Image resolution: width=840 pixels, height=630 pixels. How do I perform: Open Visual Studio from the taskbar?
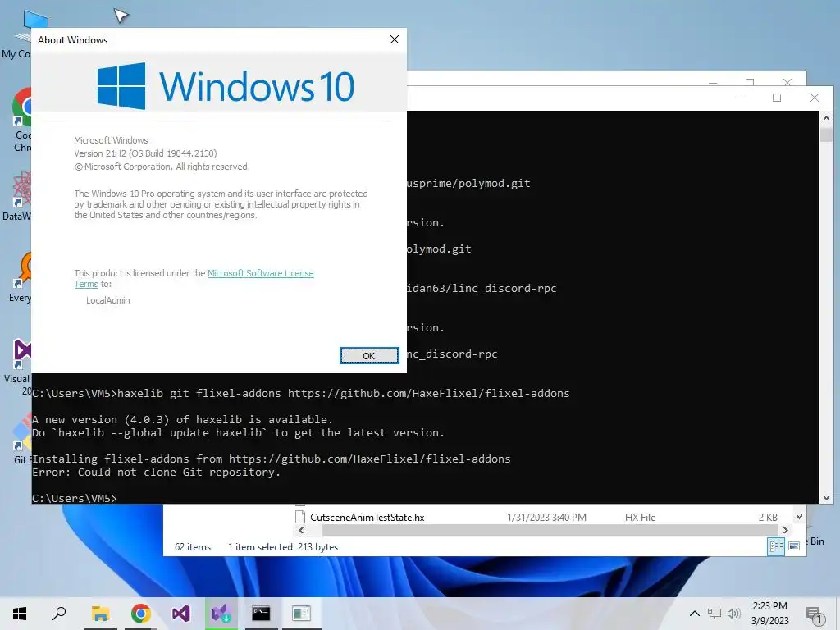(x=180, y=614)
